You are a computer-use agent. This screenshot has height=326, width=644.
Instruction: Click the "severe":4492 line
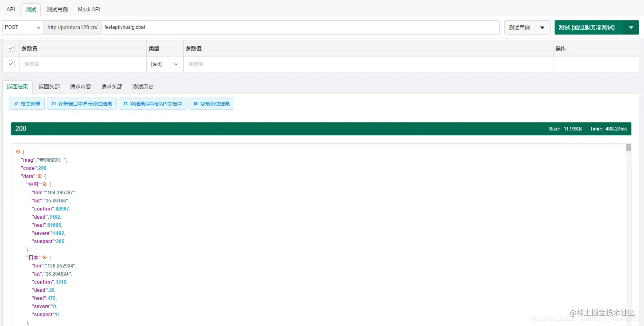48,233
